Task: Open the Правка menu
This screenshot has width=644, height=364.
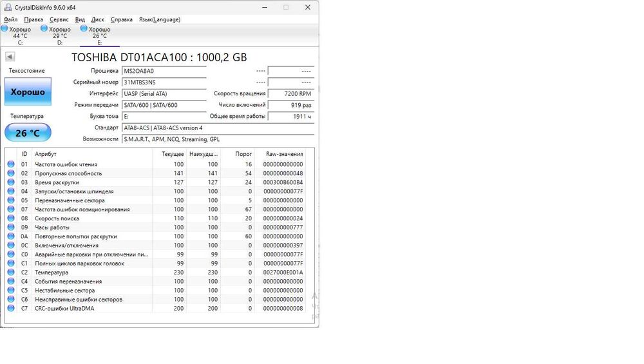Action: (33, 19)
